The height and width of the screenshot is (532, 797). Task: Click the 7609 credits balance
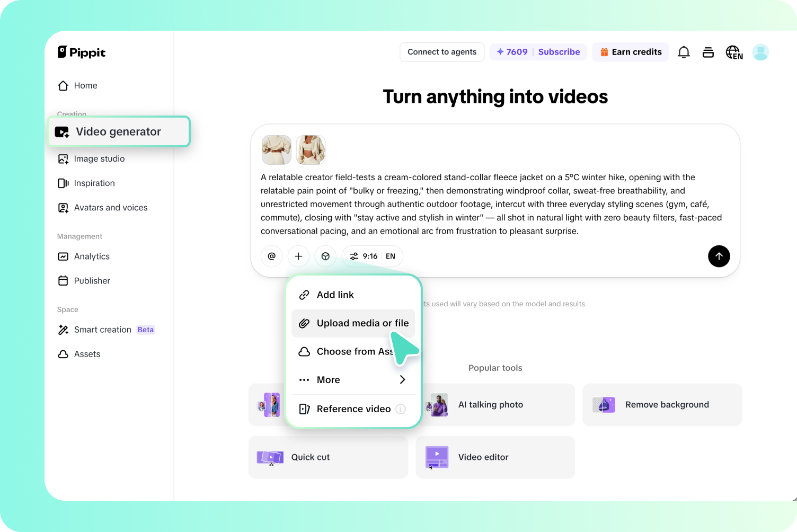point(512,52)
